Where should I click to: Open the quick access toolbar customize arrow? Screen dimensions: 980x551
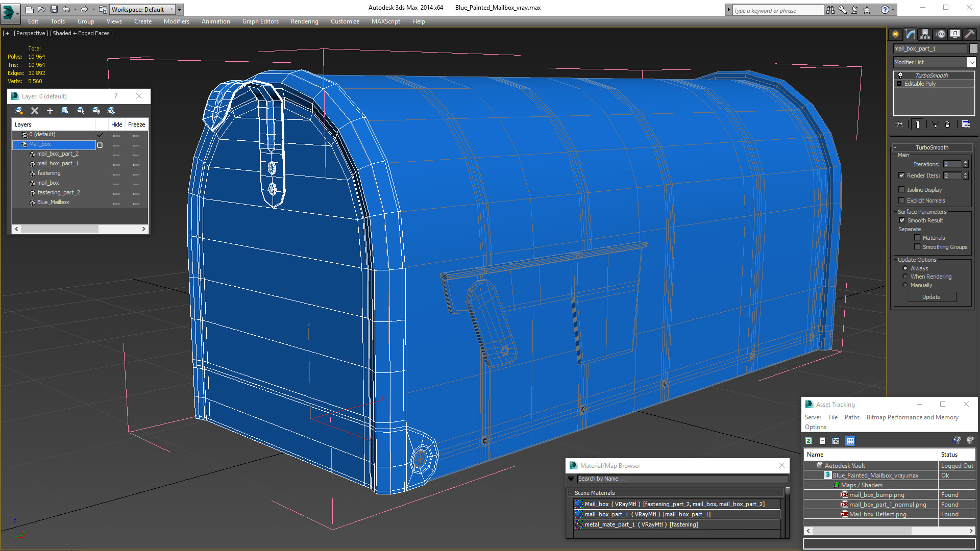click(180, 9)
